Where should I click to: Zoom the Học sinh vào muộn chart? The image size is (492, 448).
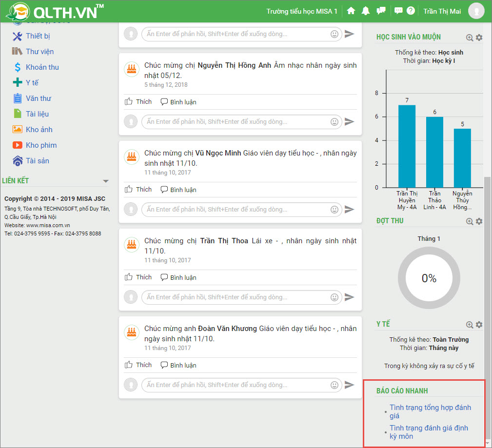tap(470, 38)
